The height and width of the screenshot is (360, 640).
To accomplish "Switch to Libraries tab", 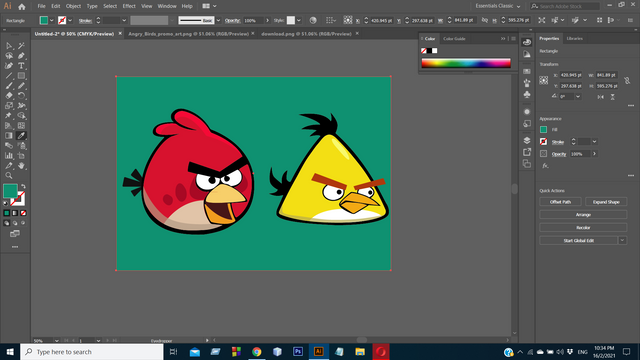I will 574,38.
